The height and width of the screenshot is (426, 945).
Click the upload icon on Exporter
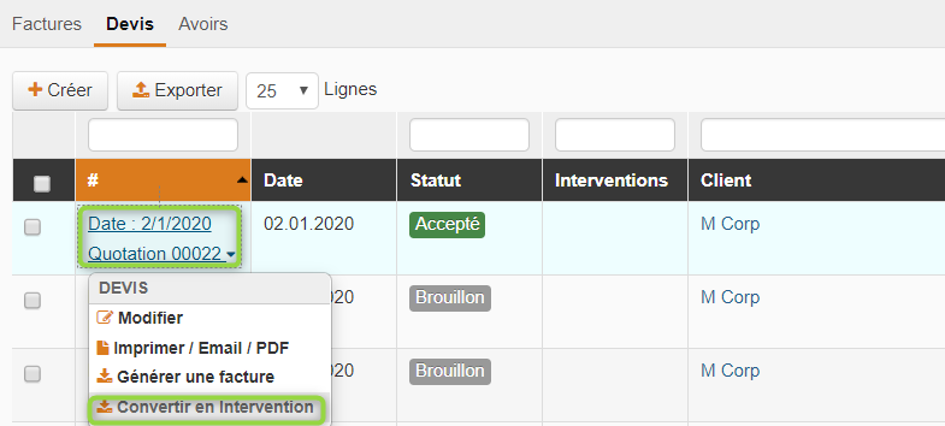coord(141,90)
